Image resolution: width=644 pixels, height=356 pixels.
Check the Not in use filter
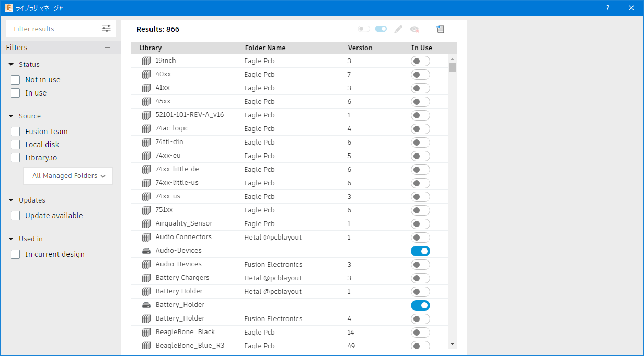point(16,80)
